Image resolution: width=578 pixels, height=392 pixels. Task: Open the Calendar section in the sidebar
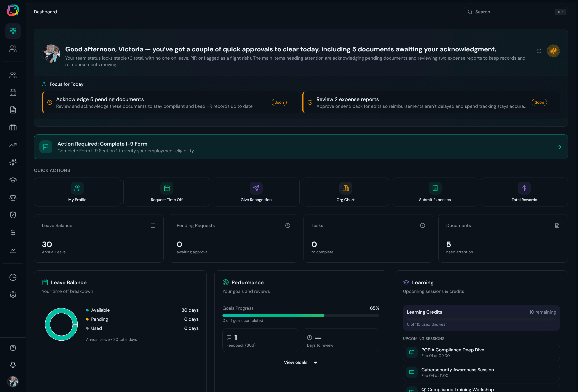pos(13,92)
